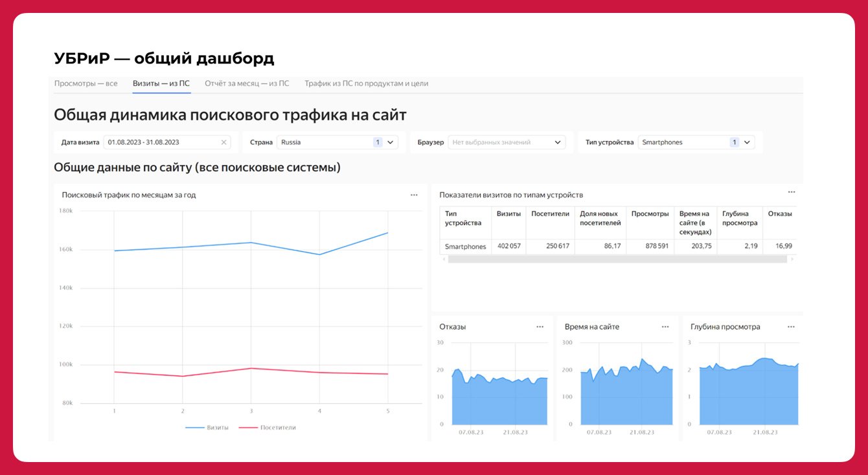
Task: Click the Отказы column header in table
Action: [x=779, y=223]
